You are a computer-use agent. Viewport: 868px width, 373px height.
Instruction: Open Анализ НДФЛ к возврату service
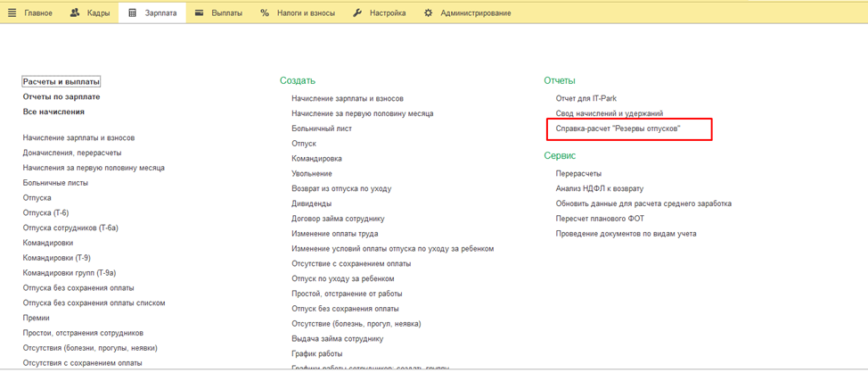click(x=599, y=188)
